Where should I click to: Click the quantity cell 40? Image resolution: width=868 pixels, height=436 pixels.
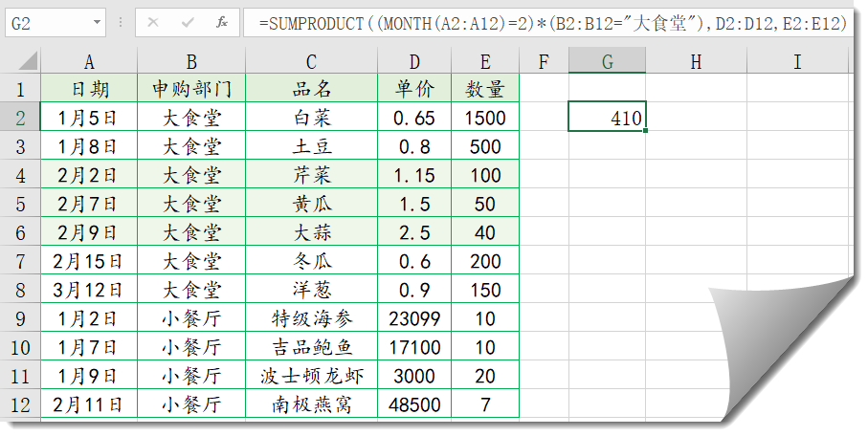point(485,232)
